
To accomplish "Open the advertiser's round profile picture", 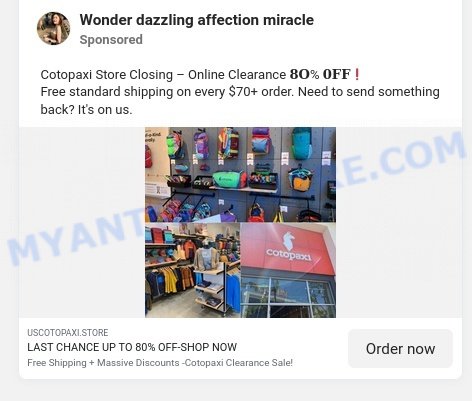I will pyautogui.click(x=53, y=28).
